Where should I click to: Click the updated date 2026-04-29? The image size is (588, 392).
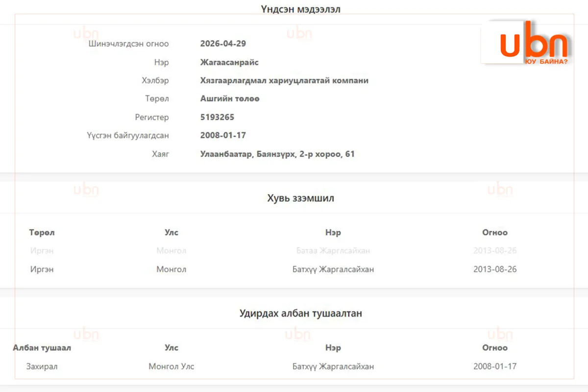pyautogui.click(x=223, y=44)
